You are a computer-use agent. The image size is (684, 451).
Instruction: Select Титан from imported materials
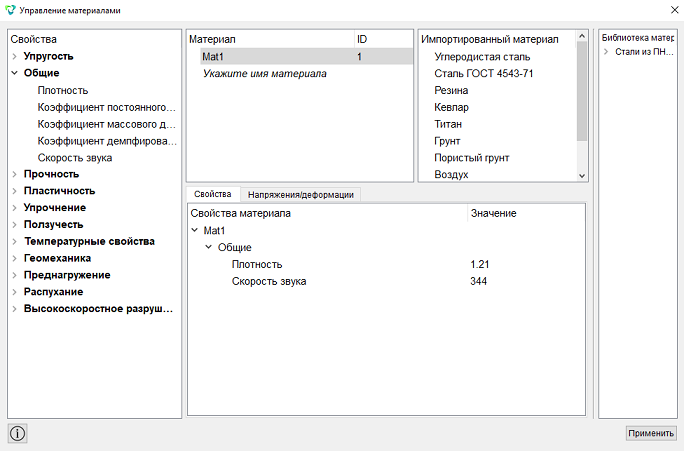pos(448,124)
